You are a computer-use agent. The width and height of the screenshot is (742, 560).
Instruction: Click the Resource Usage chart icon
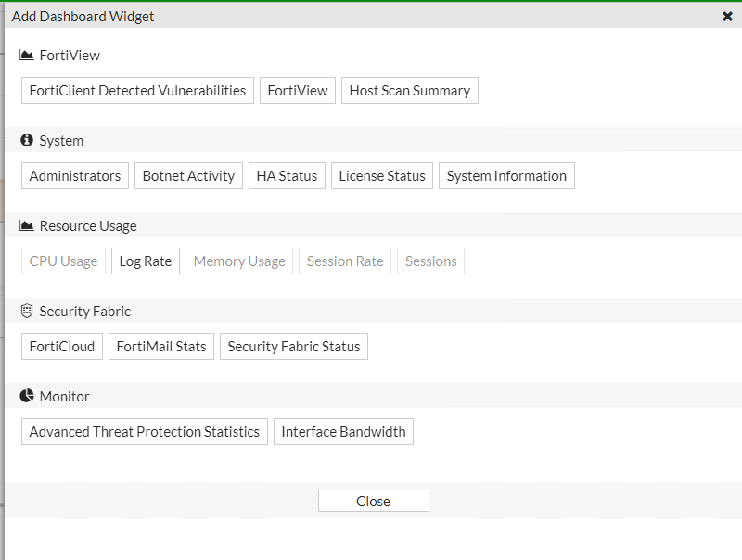27,225
